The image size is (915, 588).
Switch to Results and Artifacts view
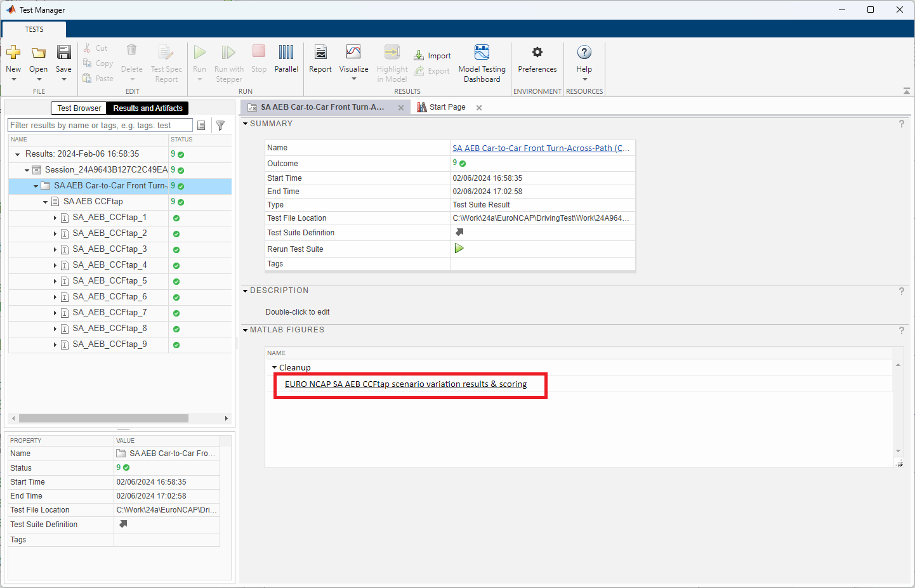(x=148, y=108)
